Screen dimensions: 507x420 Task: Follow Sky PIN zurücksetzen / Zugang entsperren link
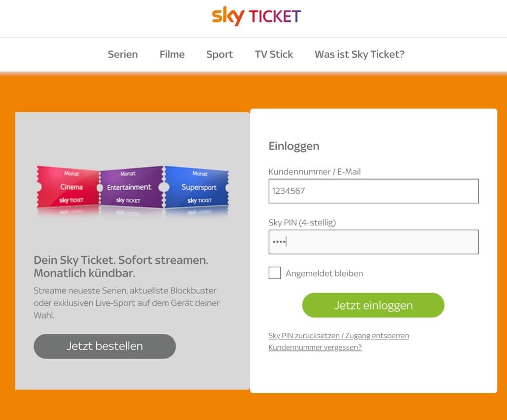pos(339,336)
